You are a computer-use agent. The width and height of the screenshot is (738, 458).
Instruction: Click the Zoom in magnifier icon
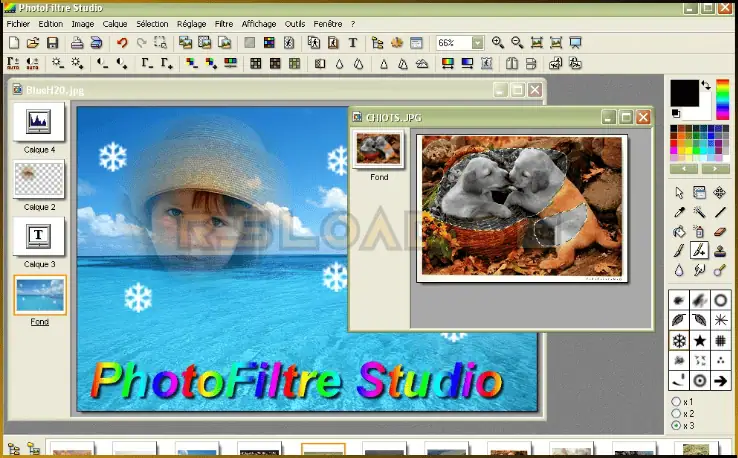point(497,43)
